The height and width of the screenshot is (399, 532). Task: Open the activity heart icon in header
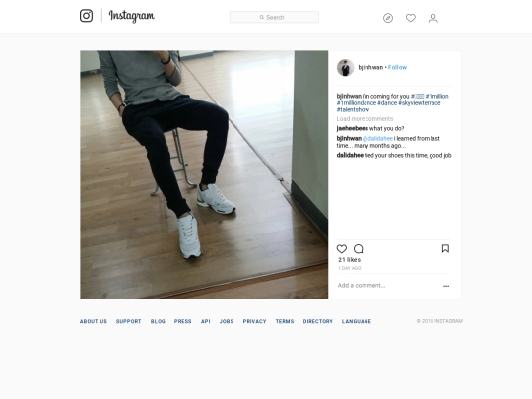(411, 18)
